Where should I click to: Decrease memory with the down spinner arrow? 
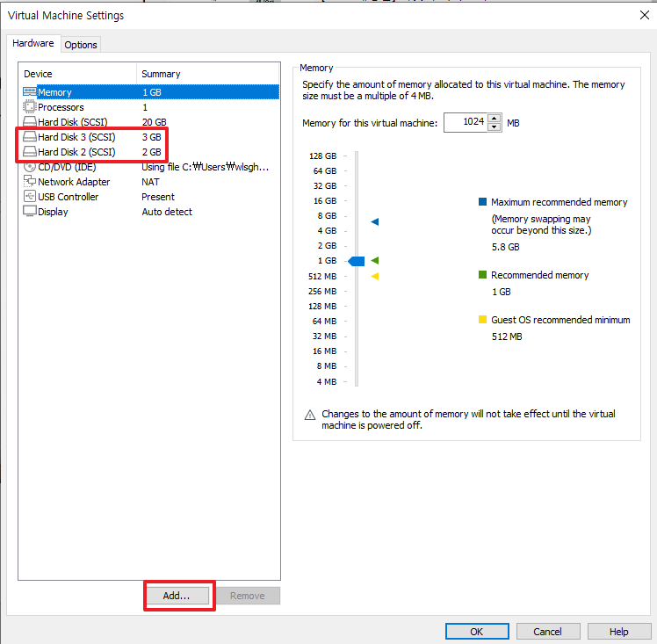click(x=495, y=127)
